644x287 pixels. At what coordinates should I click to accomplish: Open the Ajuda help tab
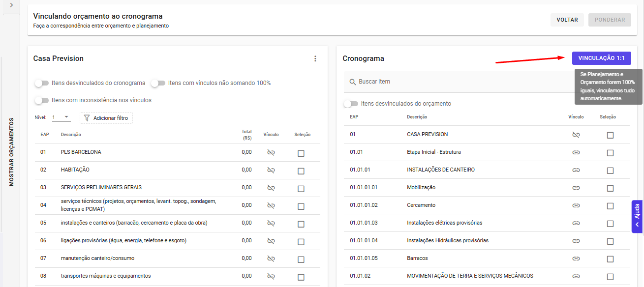(x=637, y=216)
